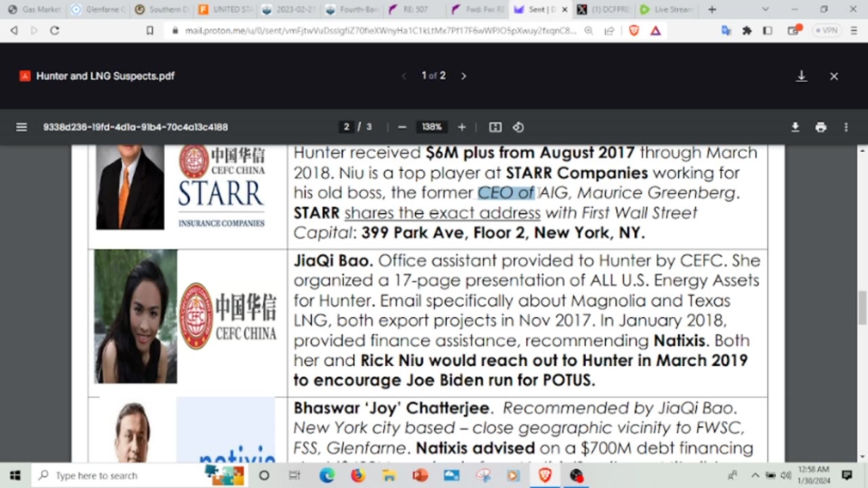Open the extensions puzzle icon
The image size is (868, 488).
pyautogui.click(x=747, y=30)
